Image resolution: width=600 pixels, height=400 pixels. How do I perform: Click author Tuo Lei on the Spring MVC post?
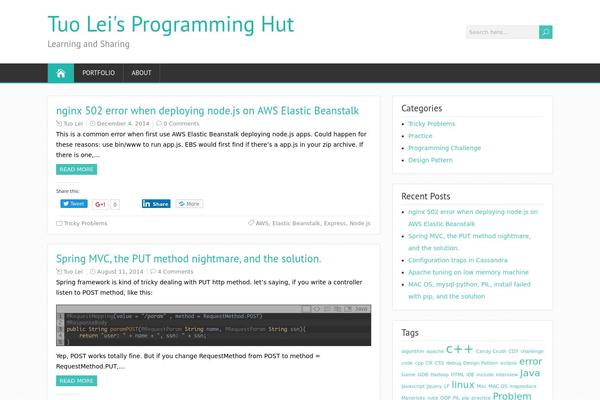tap(73, 272)
